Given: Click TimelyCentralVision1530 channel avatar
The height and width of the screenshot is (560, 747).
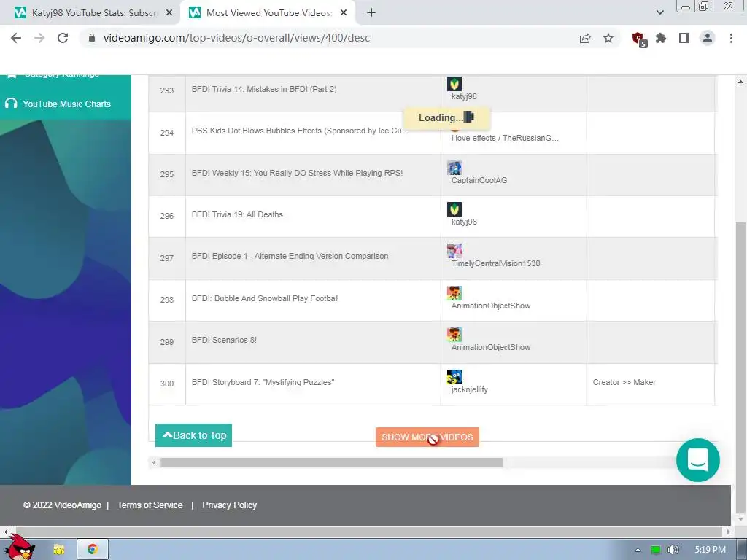Looking at the screenshot, I should point(454,251).
